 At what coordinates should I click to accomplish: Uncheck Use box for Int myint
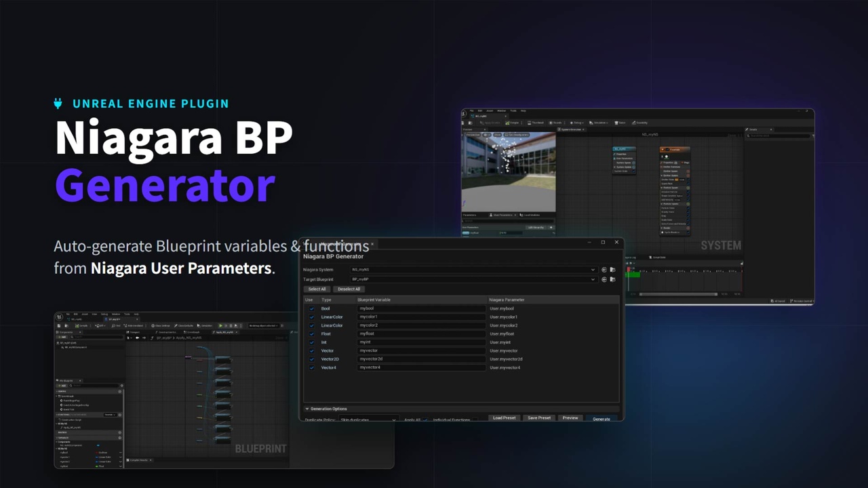[312, 342]
